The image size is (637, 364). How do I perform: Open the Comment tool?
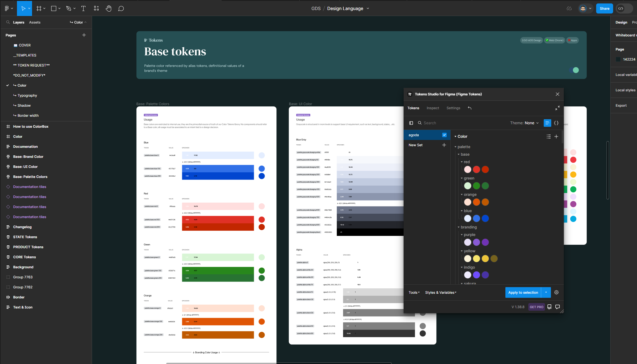pos(121,8)
